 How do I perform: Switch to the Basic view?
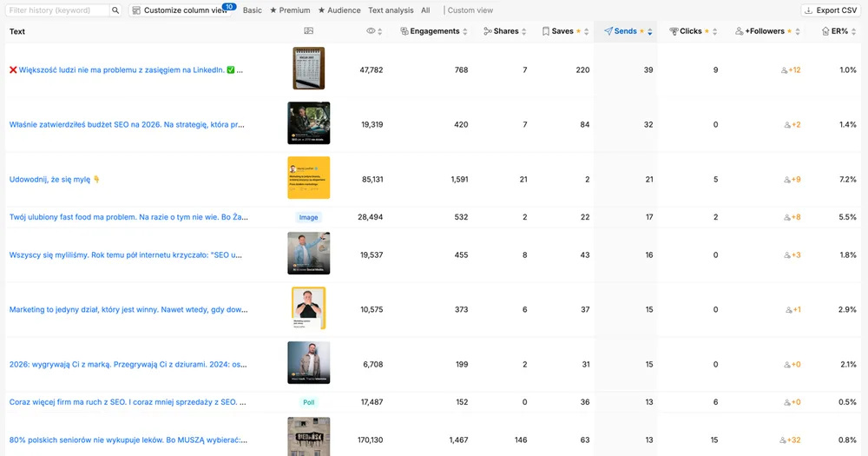tap(253, 10)
